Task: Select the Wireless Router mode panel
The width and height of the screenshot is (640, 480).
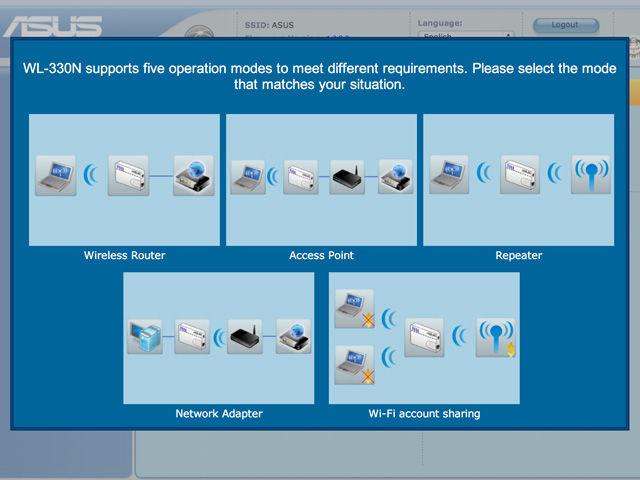Action: tap(124, 180)
